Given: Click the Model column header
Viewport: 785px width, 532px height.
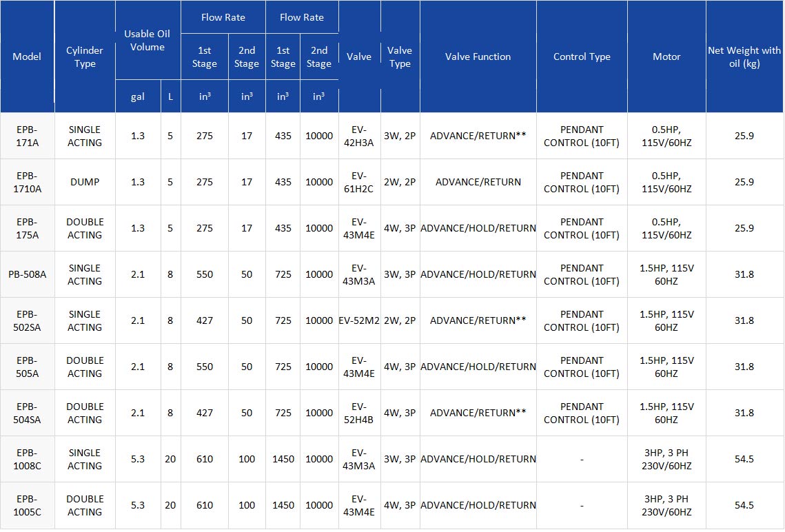Looking at the screenshot, I should click(x=27, y=57).
